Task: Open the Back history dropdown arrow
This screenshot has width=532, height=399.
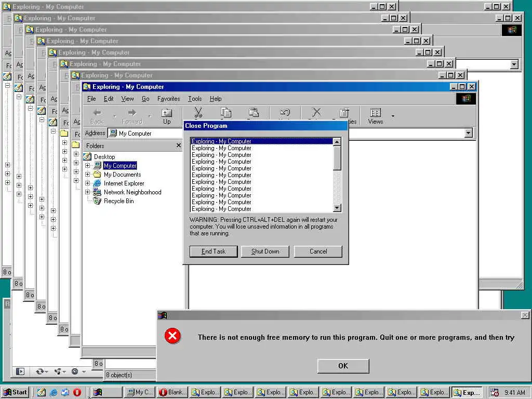Action: point(114,116)
